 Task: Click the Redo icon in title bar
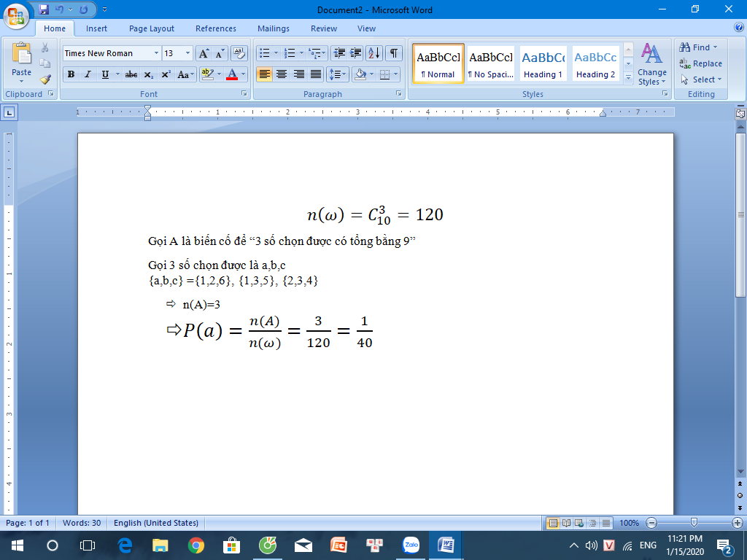[x=83, y=9]
